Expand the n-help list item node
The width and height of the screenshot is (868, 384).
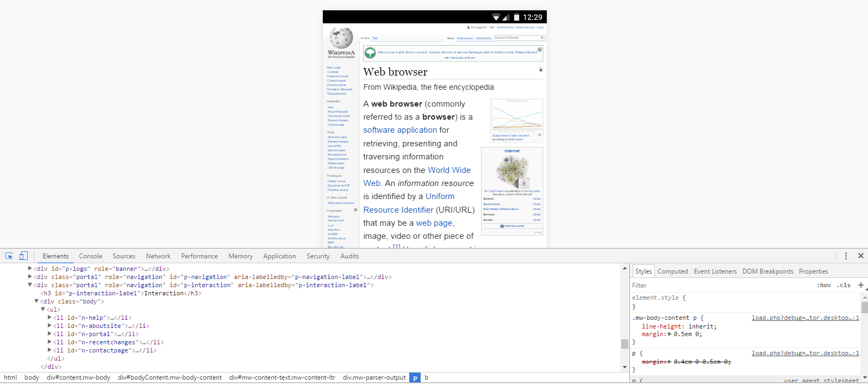pos(50,318)
